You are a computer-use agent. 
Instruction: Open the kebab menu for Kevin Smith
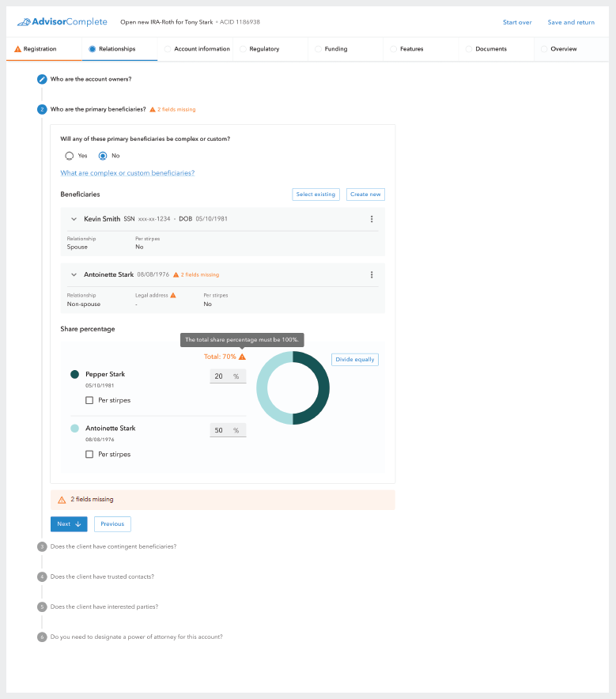[x=372, y=219]
